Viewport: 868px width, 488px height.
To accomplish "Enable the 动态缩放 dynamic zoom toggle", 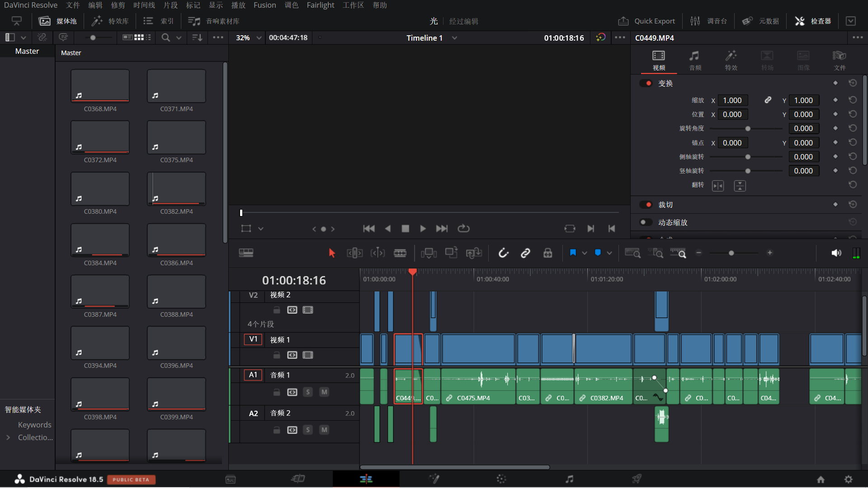I will (646, 222).
